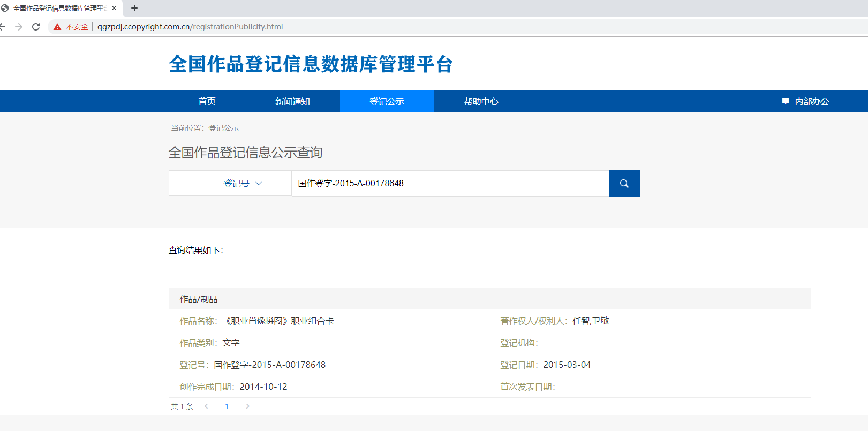Screen dimensions: 868x431
Task: Click registration date 2015-03-04
Action: point(567,365)
